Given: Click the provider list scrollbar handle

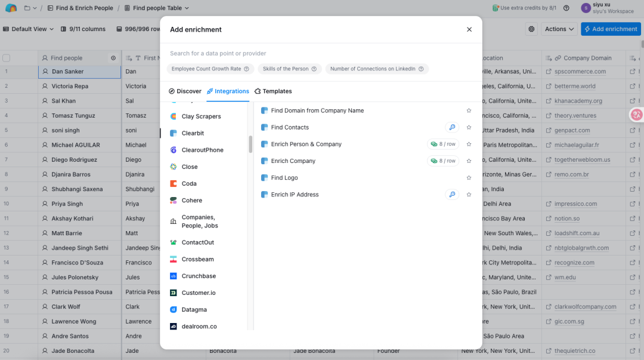Looking at the screenshot, I should point(250,144).
